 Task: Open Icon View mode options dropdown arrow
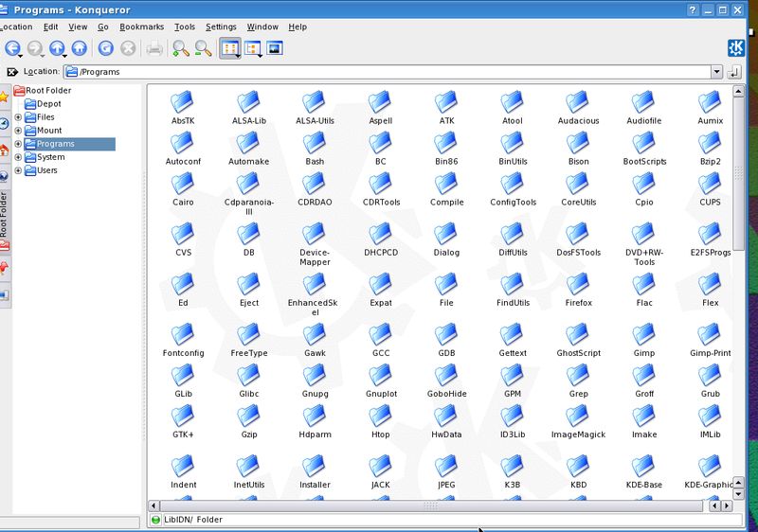pos(238,56)
